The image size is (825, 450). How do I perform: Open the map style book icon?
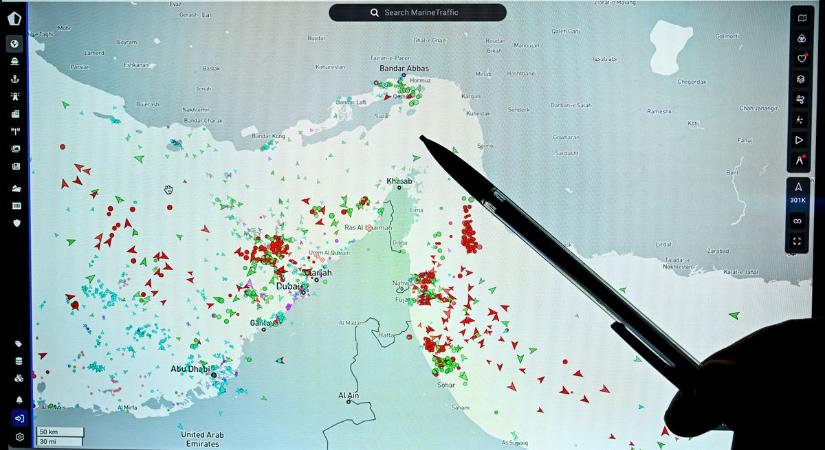800,17
